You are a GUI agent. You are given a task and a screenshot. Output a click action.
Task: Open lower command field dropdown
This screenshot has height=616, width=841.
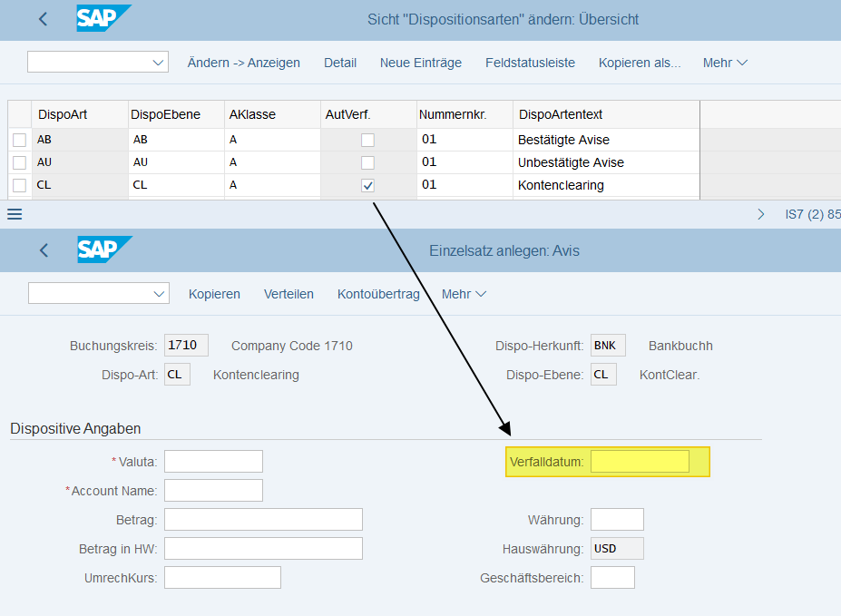pyautogui.click(x=160, y=294)
